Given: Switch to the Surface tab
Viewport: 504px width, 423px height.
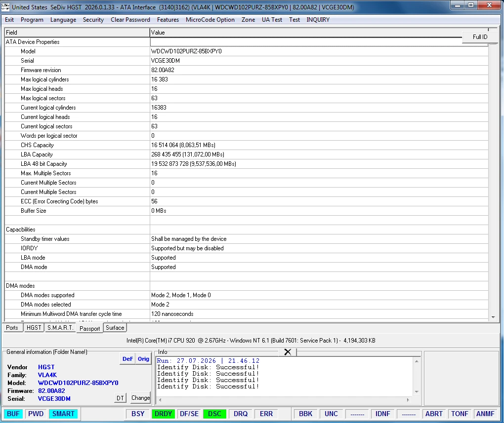Looking at the screenshot, I should coord(115,328).
